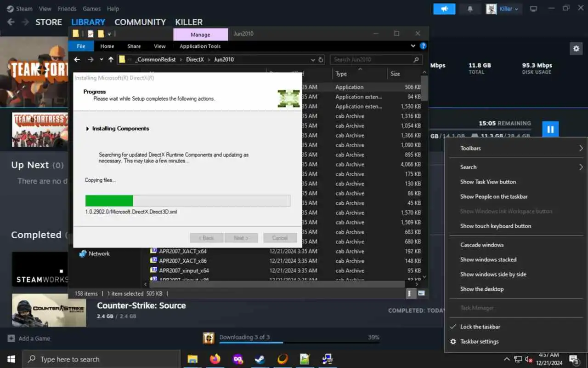588x368 pixels.
Task: Switch Steam to Big Picture mode icon
Action: point(533,9)
